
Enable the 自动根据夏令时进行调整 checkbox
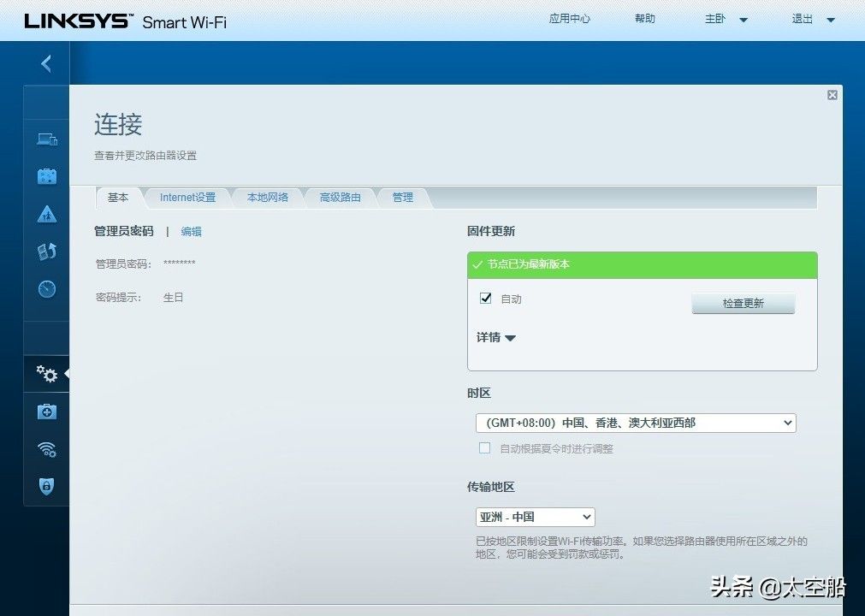(485, 448)
